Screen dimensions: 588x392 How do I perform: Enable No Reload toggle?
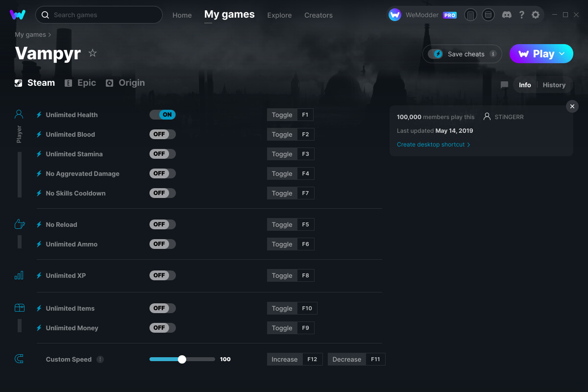(x=163, y=224)
